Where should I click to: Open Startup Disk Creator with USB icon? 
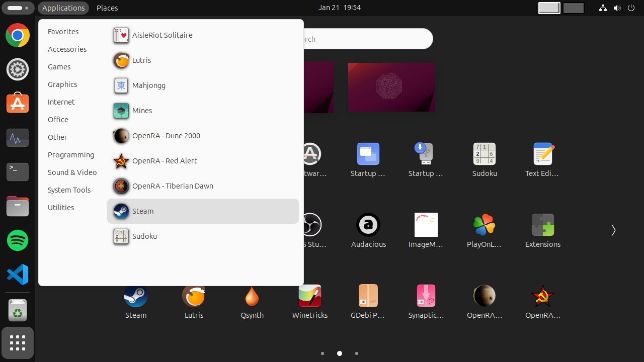426,159
